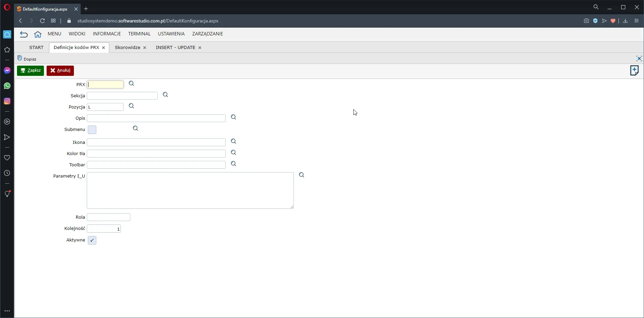The width and height of the screenshot is (644, 318).
Task: Open the Toolbar field search icon
Action: (x=234, y=164)
